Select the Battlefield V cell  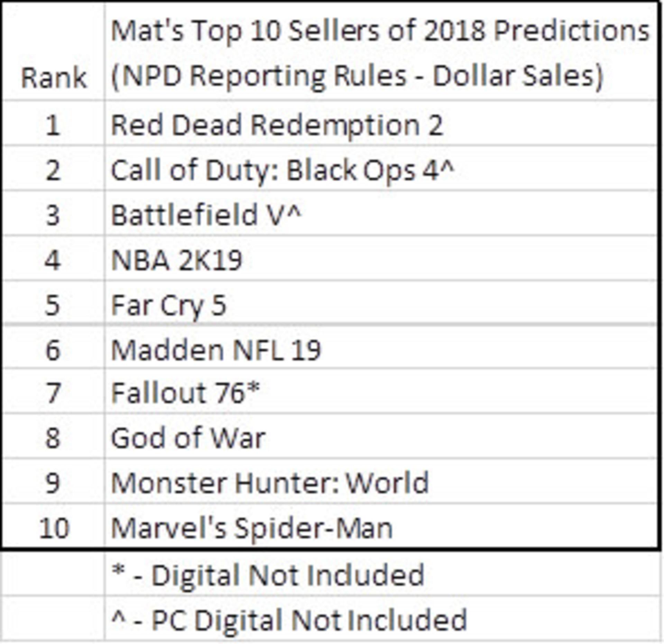381,212
